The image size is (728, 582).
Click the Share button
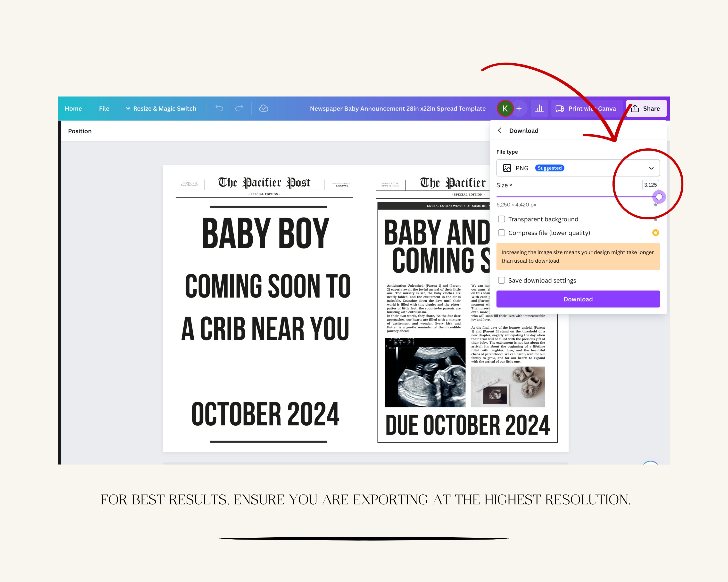click(646, 109)
